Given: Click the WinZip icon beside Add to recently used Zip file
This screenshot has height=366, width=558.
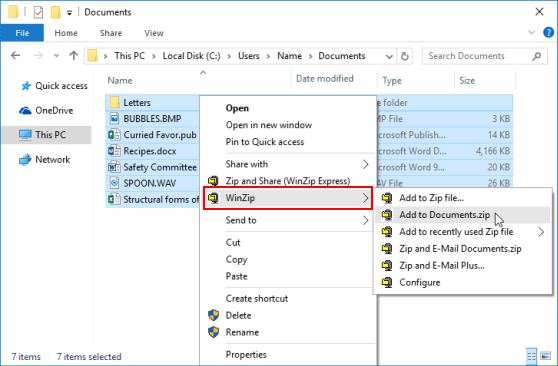Looking at the screenshot, I should pyautogui.click(x=387, y=232).
